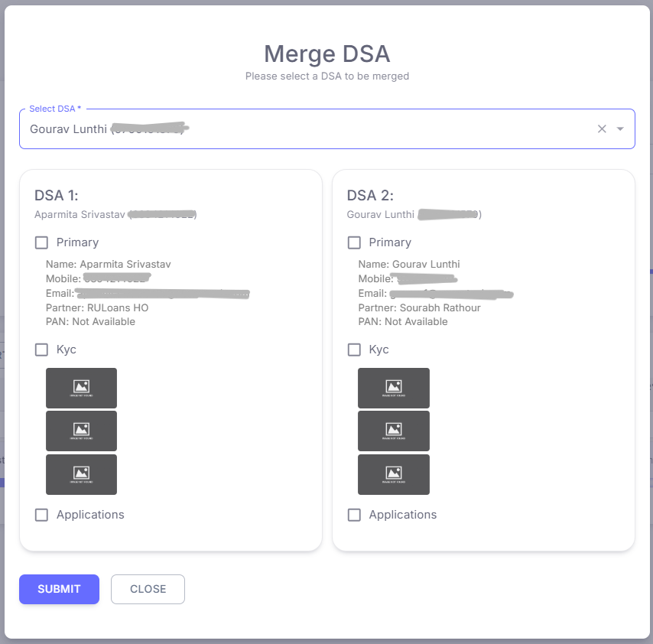View second KYC image placeholder of DSA 2
Viewport: 653px width, 644px height.
click(x=394, y=431)
